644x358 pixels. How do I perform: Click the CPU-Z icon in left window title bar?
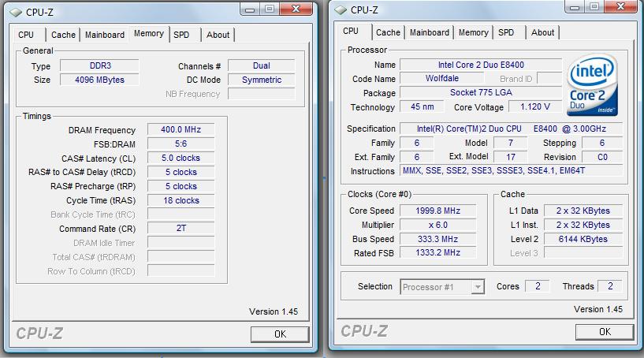tap(16, 13)
